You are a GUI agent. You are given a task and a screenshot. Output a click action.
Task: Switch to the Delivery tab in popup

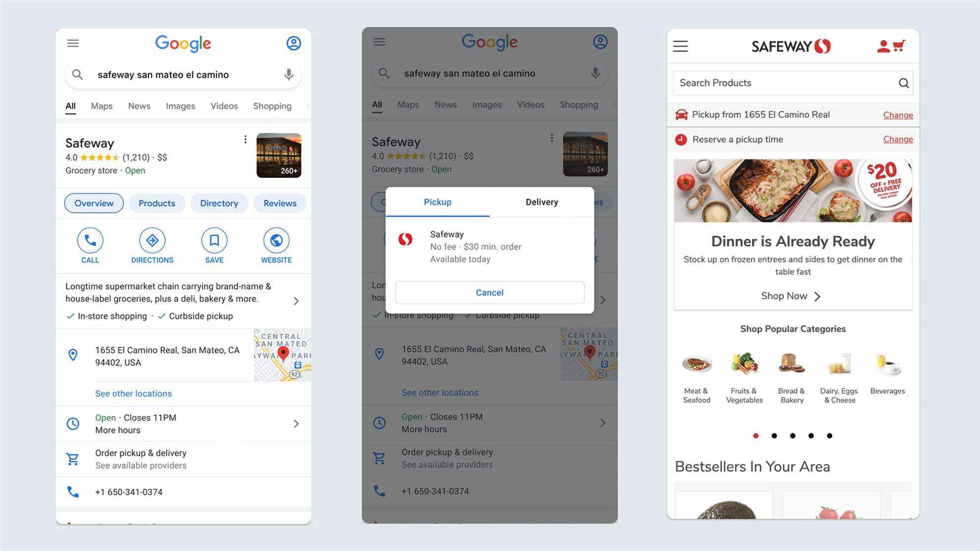click(x=542, y=202)
